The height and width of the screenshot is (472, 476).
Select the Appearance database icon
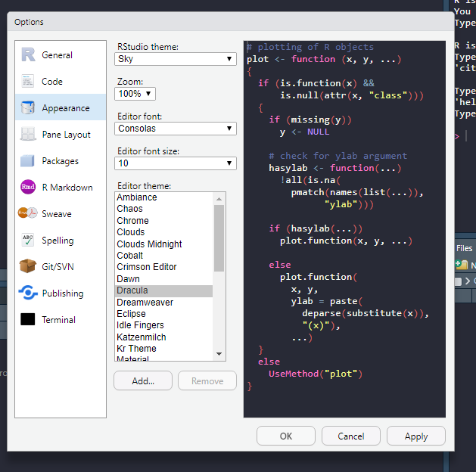click(28, 107)
